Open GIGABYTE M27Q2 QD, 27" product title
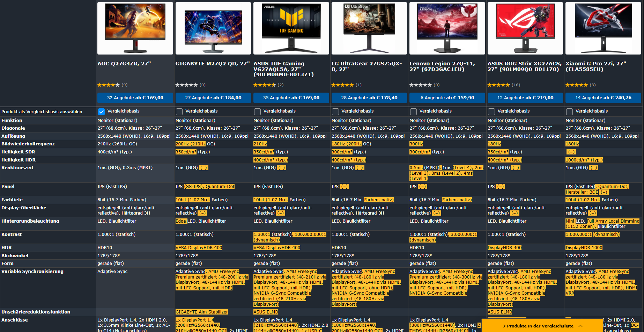The height and width of the screenshot is (332, 644). click(213, 64)
